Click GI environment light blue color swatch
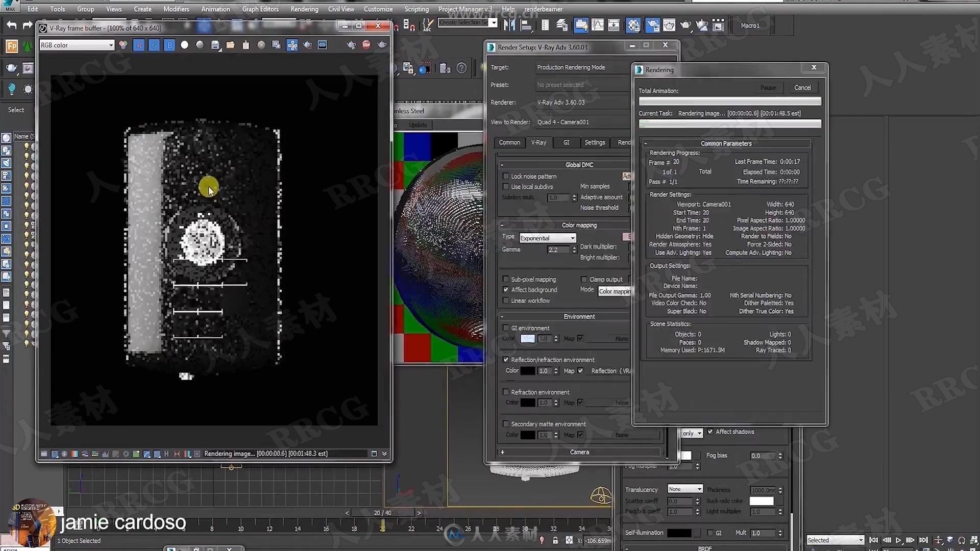980x551 pixels. [x=528, y=339]
